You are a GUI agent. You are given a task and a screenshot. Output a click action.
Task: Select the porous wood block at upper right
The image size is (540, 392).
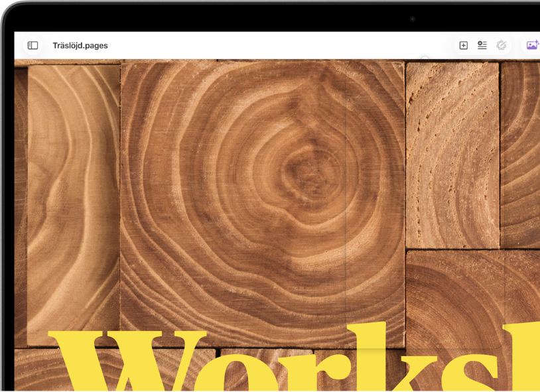452,155
